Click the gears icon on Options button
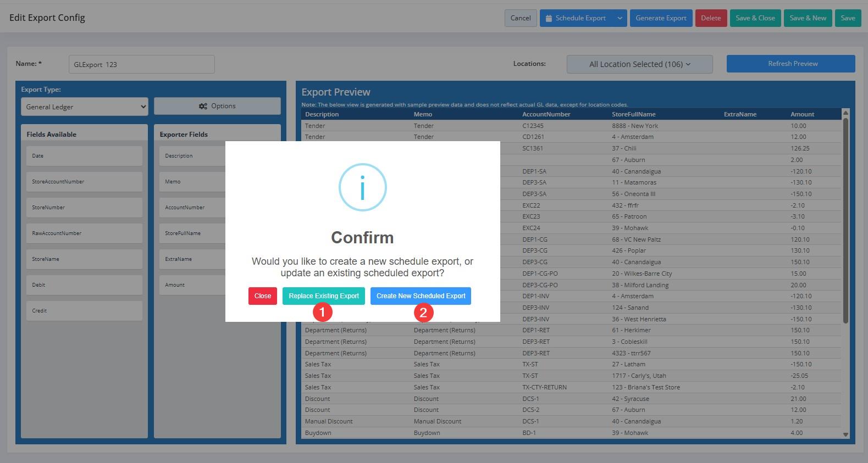 [203, 106]
